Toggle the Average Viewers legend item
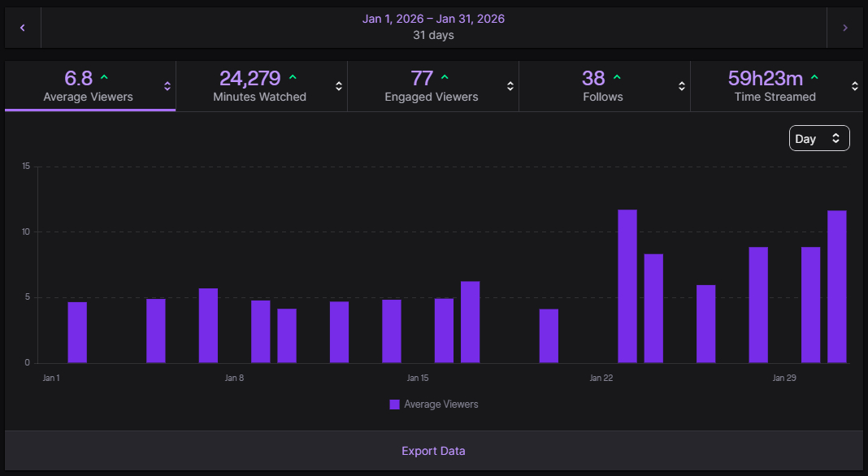Screen dimensions: 868x476 pyautogui.click(x=441, y=405)
